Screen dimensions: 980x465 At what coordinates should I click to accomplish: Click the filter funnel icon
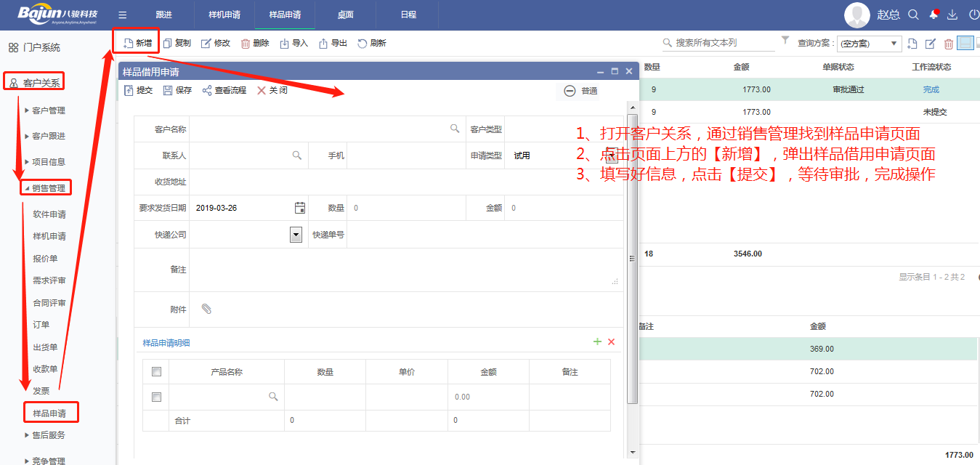point(785,41)
